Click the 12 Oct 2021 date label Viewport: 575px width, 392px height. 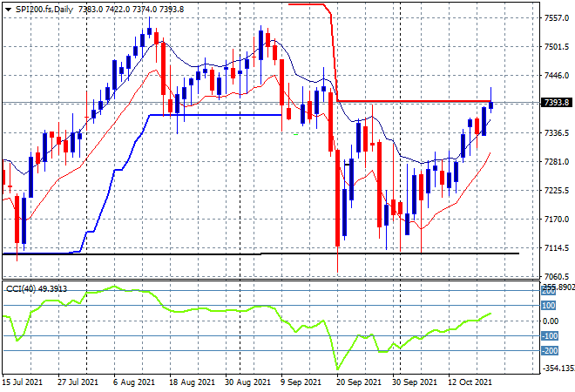point(470,382)
